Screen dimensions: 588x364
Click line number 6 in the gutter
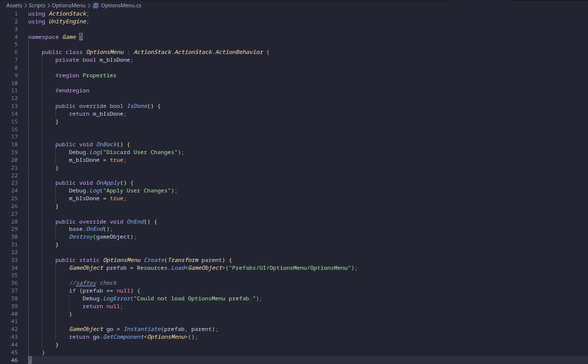[16, 52]
